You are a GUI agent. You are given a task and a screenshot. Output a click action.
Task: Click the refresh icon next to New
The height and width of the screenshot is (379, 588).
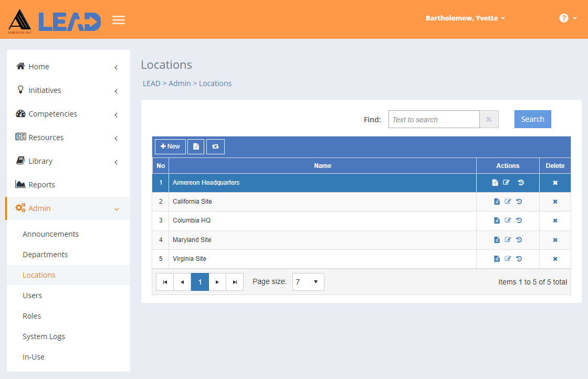(215, 146)
